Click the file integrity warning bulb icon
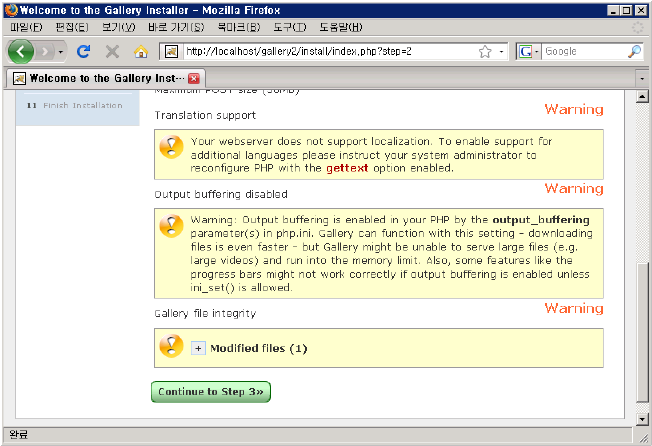 click(x=171, y=346)
